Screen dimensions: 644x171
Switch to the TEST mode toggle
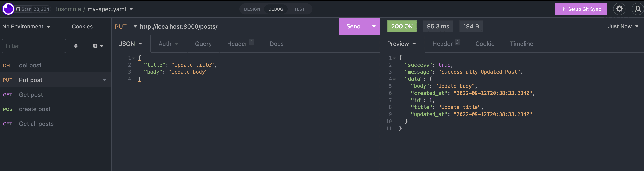pos(299,9)
